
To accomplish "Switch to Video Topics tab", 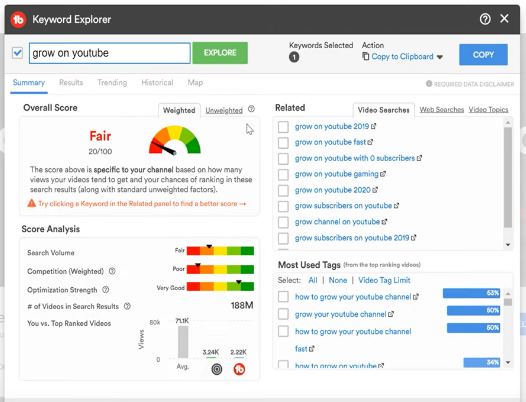I will pyautogui.click(x=488, y=109).
